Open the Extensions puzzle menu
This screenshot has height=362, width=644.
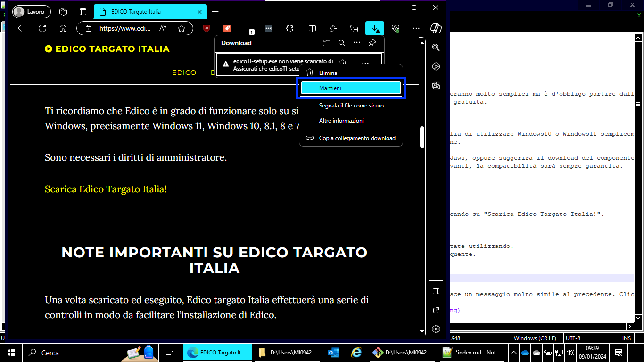click(290, 28)
